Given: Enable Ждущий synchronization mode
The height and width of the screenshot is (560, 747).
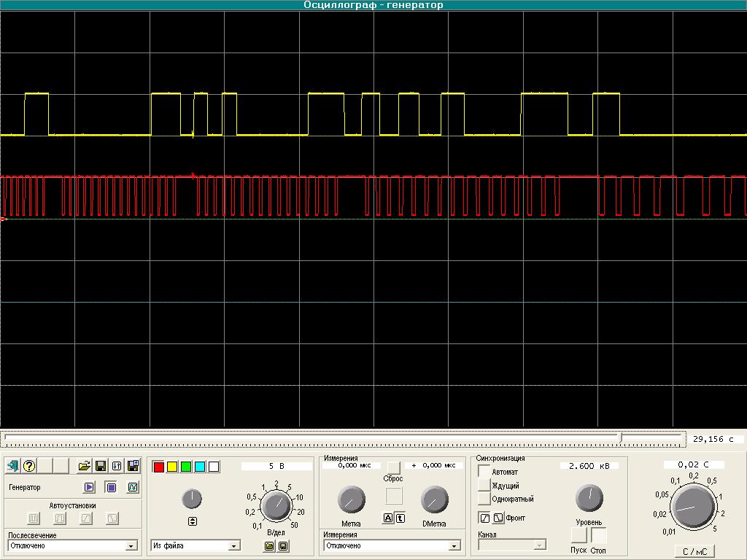Looking at the screenshot, I should point(484,485).
